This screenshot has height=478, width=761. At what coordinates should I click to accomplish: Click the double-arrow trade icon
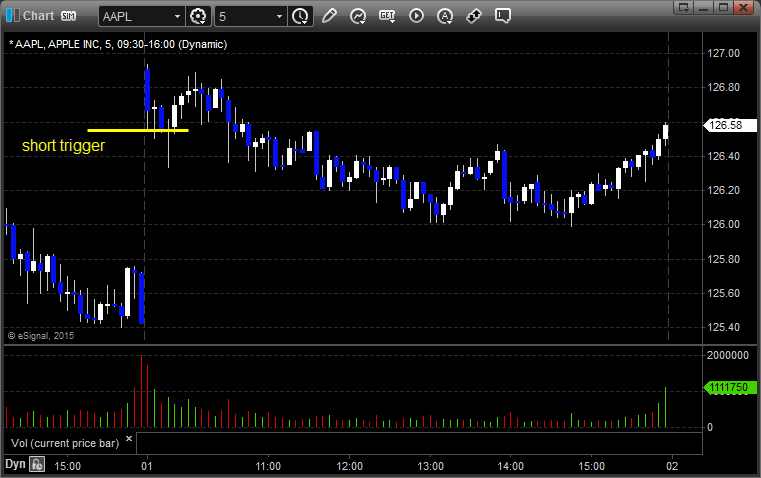[x=474, y=16]
